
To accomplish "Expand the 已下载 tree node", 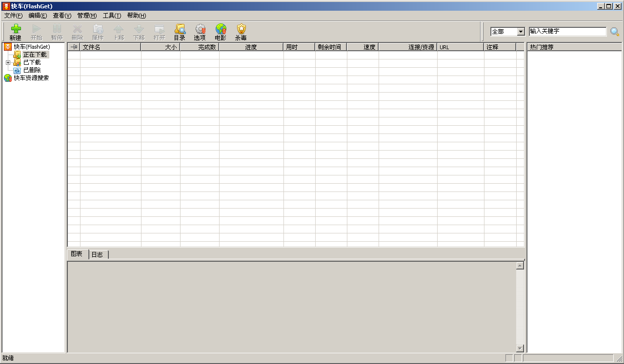I will (x=8, y=62).
